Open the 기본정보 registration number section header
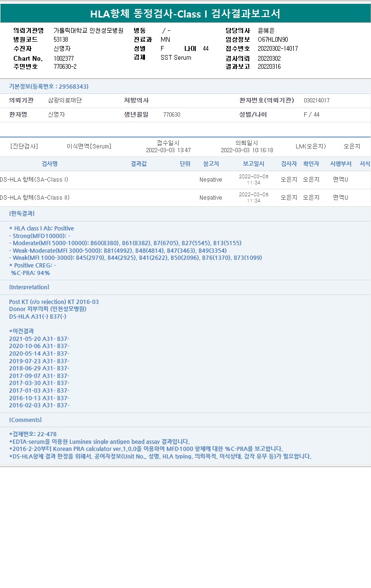This screenshot has width=371, height=588. (49, 86)
